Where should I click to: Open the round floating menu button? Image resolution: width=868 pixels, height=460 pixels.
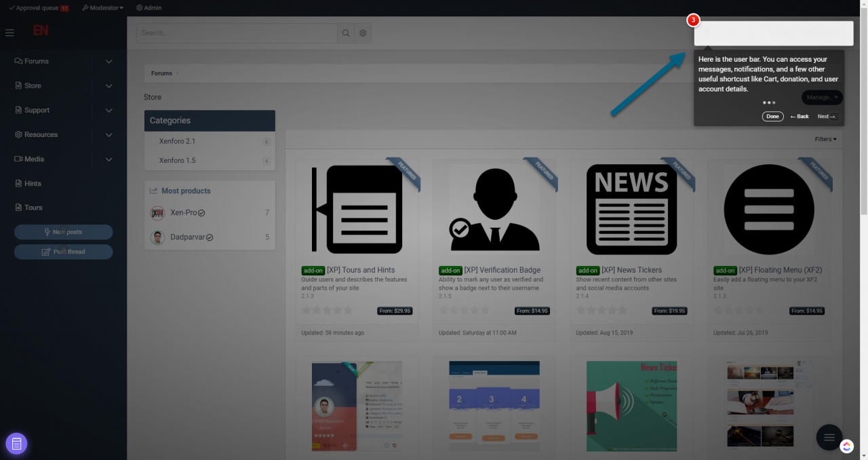coord(829,438)
